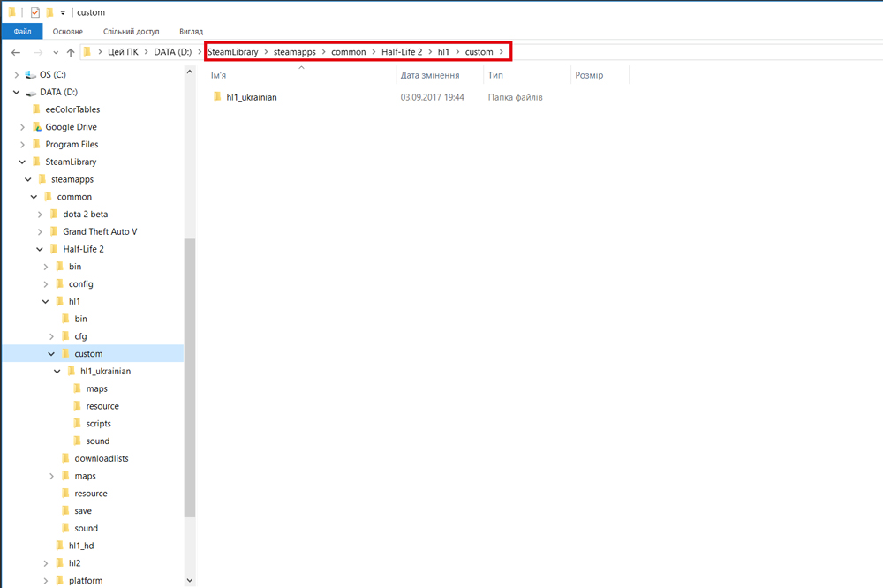Navigate to Half-Life 2 breadcrumb
The height and width of the screenshot is (588, 883).
click(x=402, y=52)
